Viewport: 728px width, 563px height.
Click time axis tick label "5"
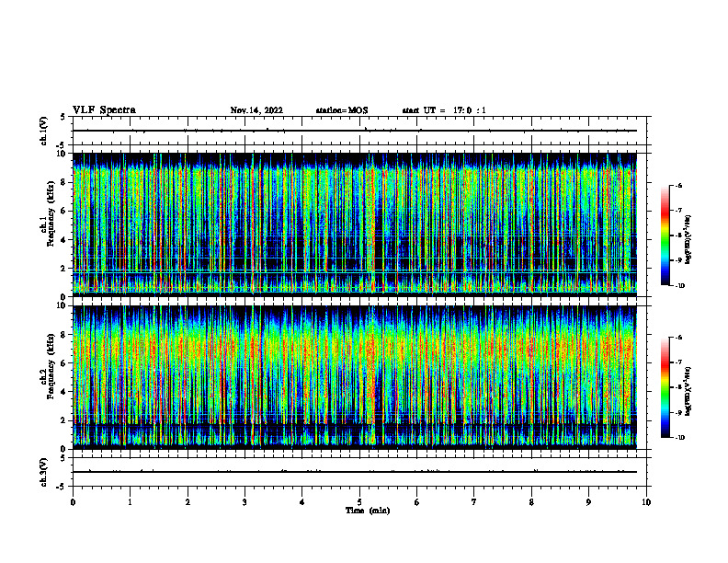[359, 502]
